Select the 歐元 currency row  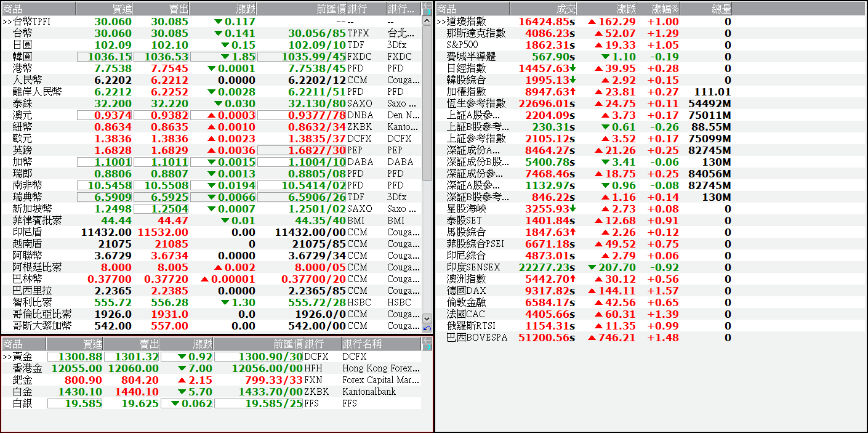point(211,139)
